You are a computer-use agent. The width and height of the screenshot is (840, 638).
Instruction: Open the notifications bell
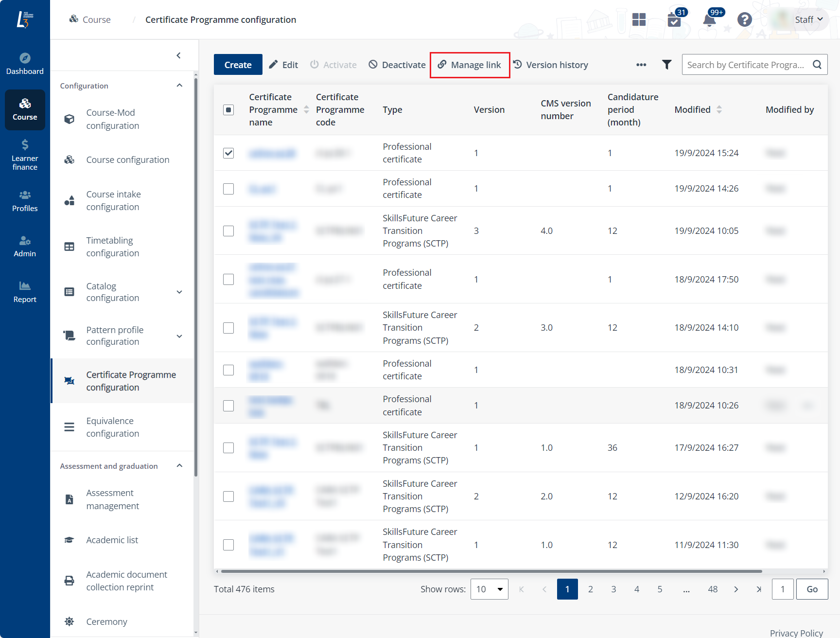pyautogui.click(x=709, y=19)
